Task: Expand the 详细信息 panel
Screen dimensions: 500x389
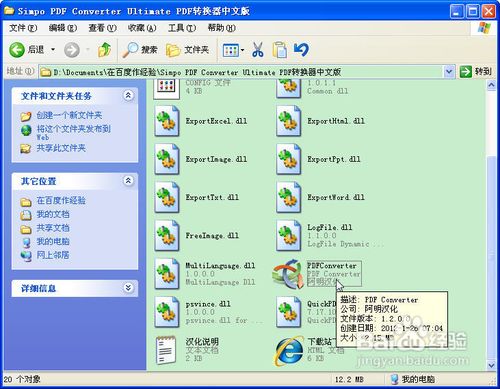Action: (128, 288)
